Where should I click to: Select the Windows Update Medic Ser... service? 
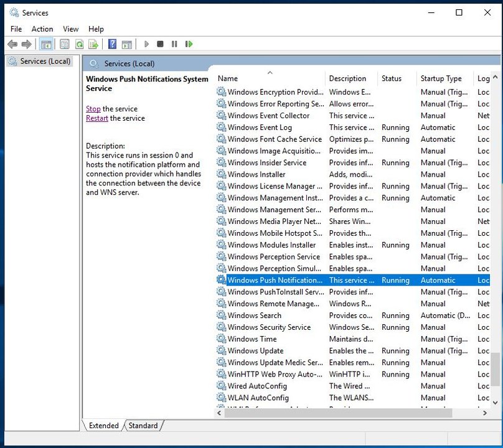[352, 362]
